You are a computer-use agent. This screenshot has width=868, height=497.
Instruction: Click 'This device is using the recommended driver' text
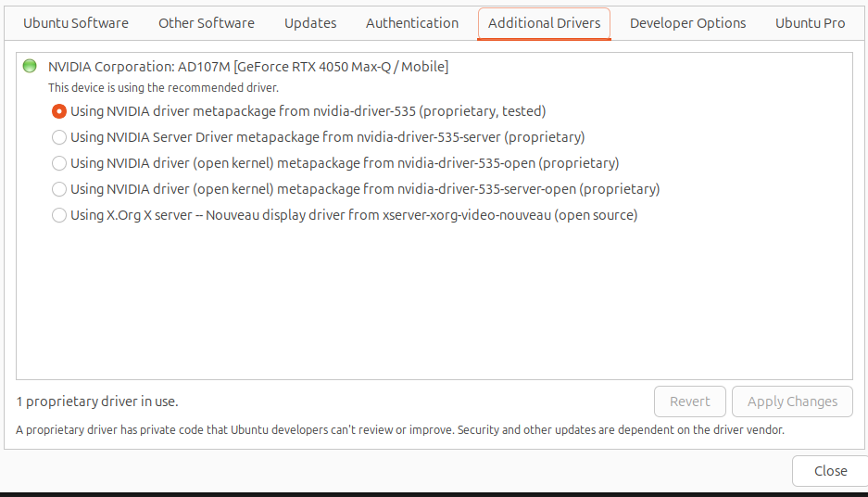(x=163, y=88)
